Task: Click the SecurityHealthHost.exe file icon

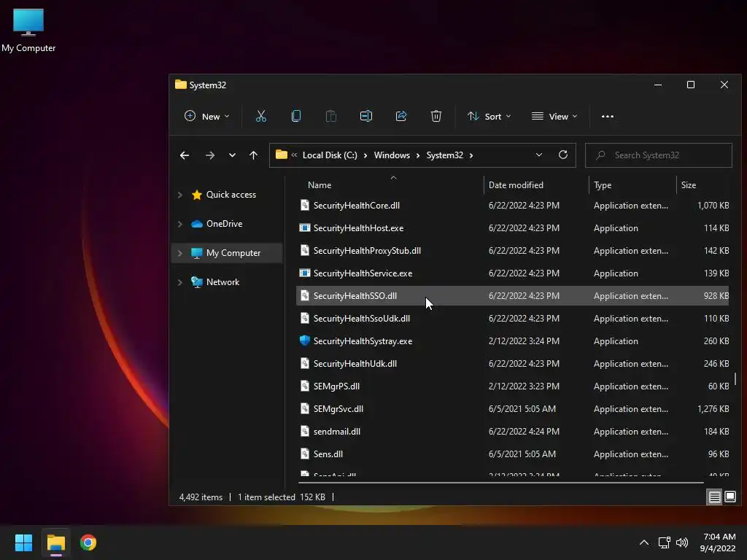Action: coord(304,227)
